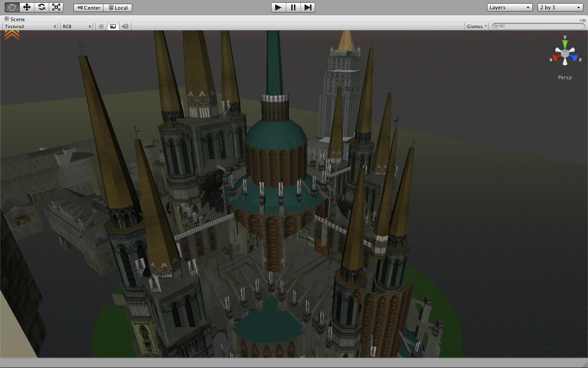This screenshot has width=588, height=368.
Task: Switch to the Scene tab
Action: tap(15, 19)
